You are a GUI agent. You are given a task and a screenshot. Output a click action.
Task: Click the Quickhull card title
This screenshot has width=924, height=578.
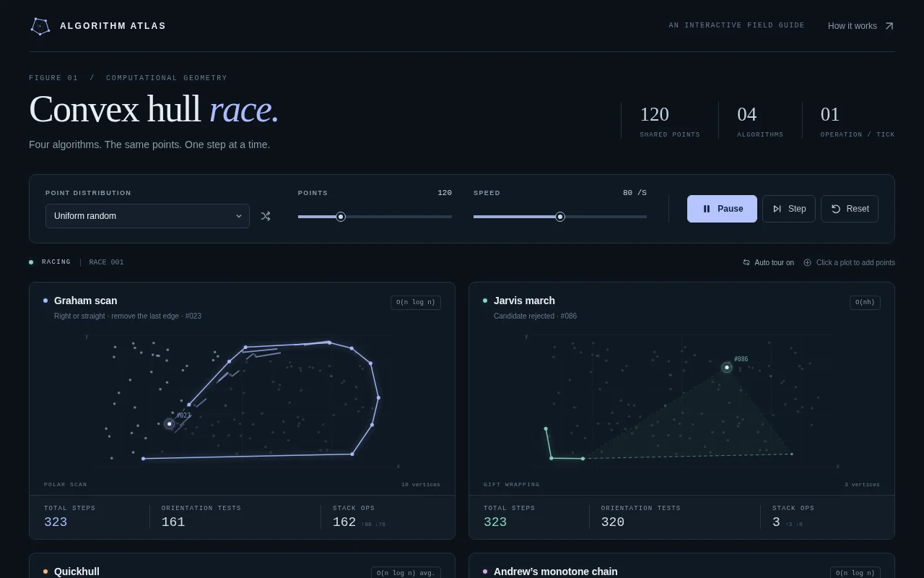click(x=77, y=571)
